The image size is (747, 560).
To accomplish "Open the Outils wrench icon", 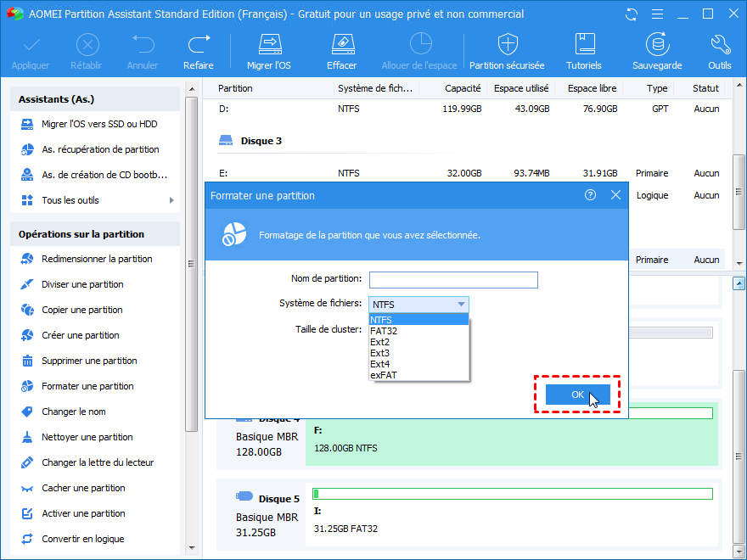I will pos(719,45).
